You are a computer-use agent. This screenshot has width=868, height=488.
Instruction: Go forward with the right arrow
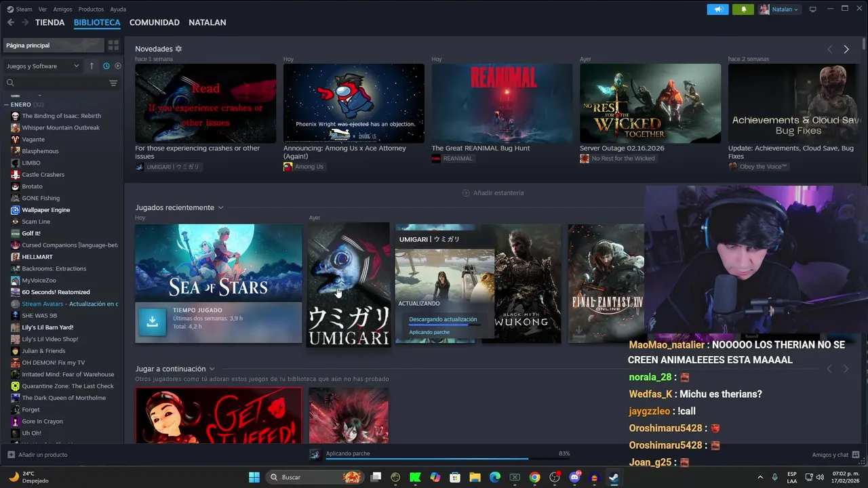click(x=24, y=22)
